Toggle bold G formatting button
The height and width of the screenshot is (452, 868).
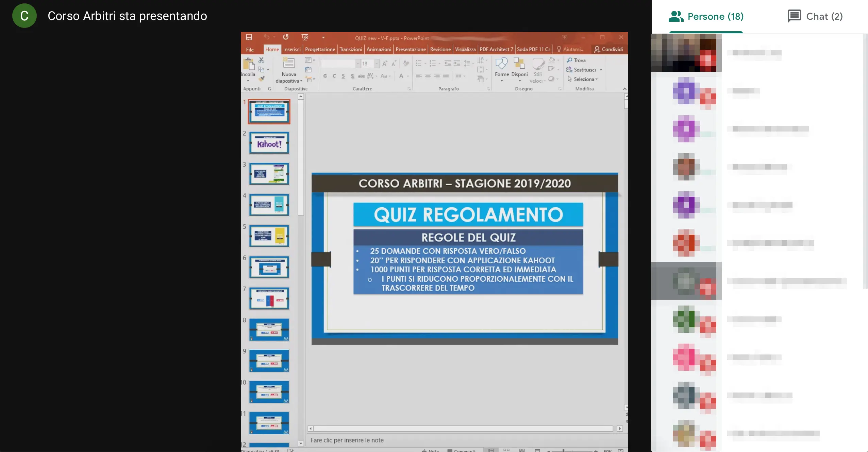(325, 76)
